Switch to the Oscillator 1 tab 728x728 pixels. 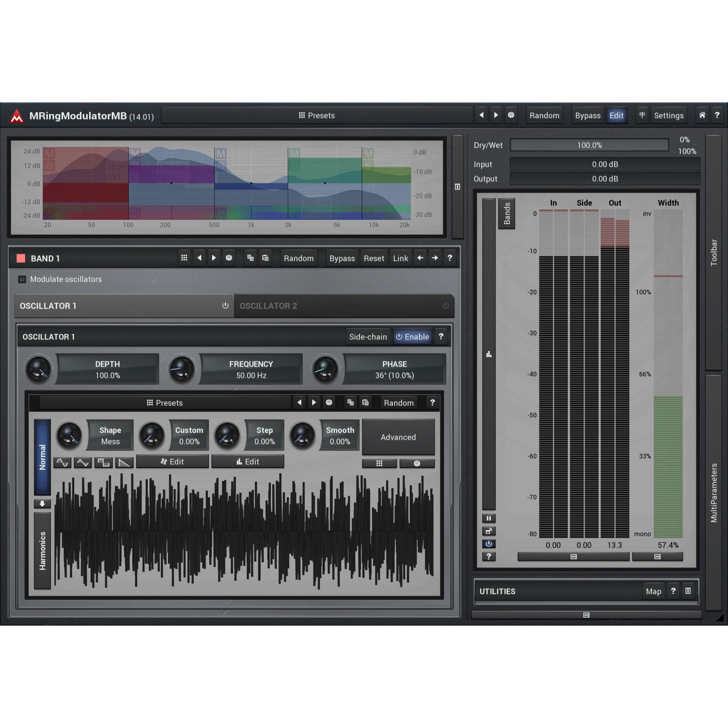coord(124,306)
